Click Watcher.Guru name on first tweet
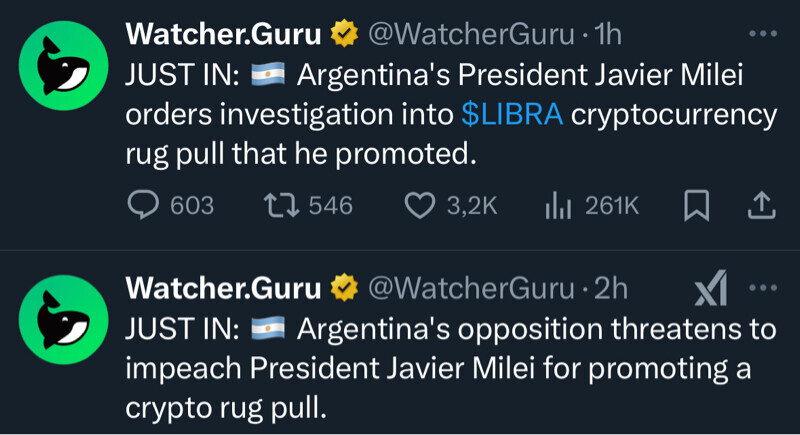This screenshot has height=435, width=800. 223,35
